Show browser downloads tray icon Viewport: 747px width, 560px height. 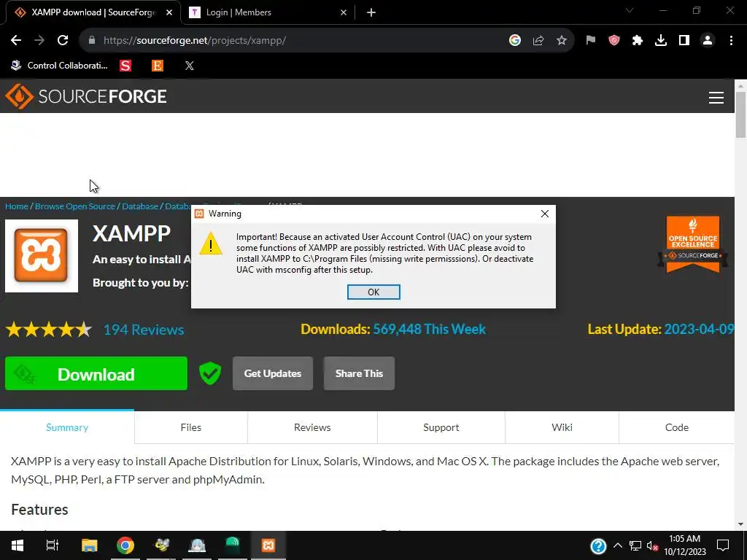pyautogui.click(x=661, y=41)
